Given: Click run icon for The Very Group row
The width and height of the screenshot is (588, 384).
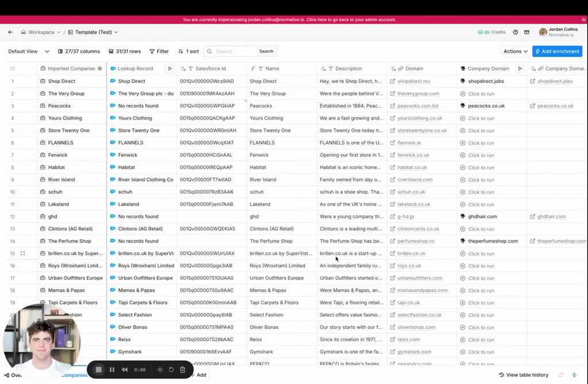Looking at the screenshot, I should (462, 94).
